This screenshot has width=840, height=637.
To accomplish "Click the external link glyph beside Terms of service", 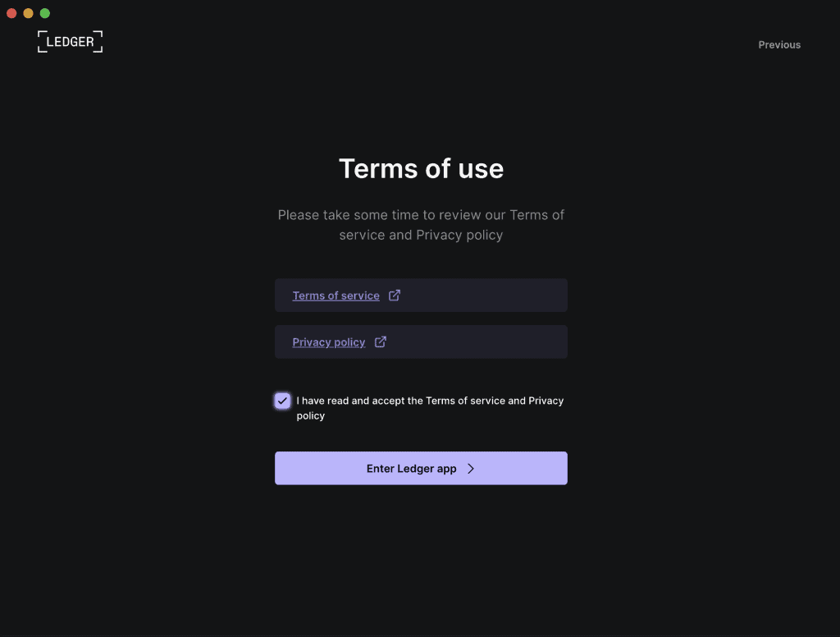I will [x=395, y=295].
